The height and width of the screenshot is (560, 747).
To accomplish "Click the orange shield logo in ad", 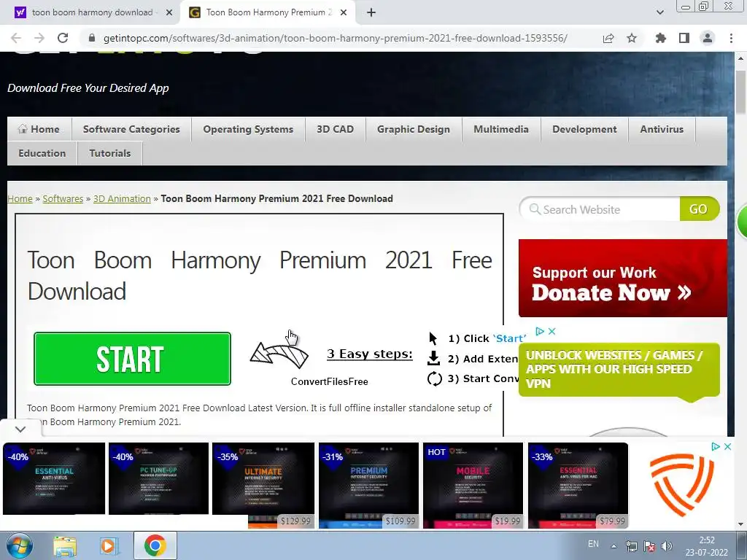I will 682,485.
